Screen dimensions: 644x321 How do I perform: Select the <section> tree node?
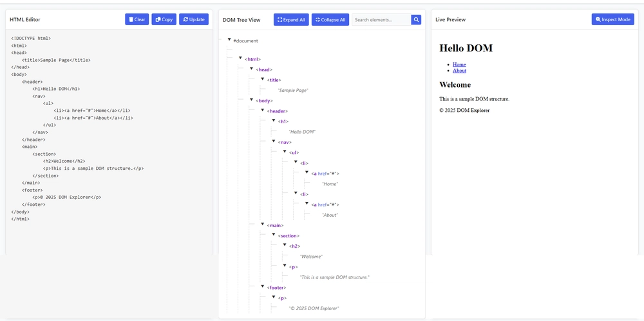[x=289, y=235]
